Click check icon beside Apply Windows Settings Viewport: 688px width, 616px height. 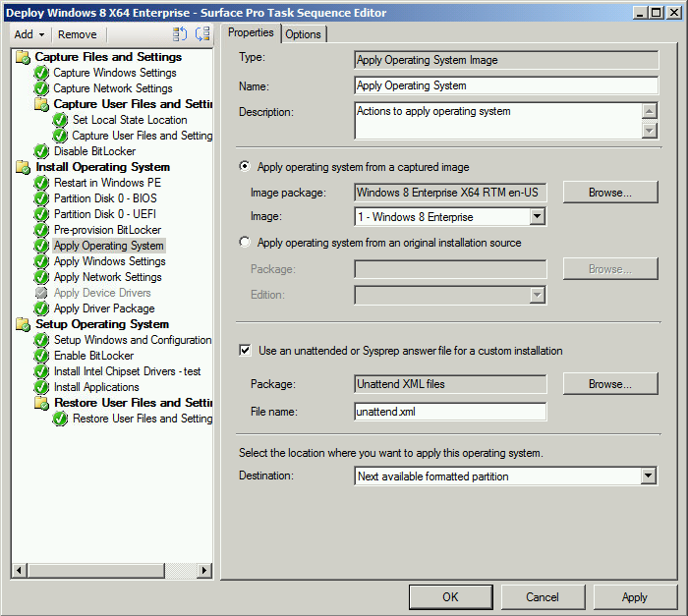pyautogui.click(x=41, y=261)
